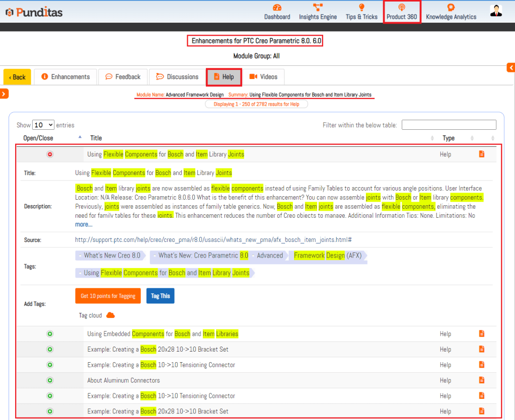Open the Dashboard gauge icon
515x420 pixels.
point(277,8)
